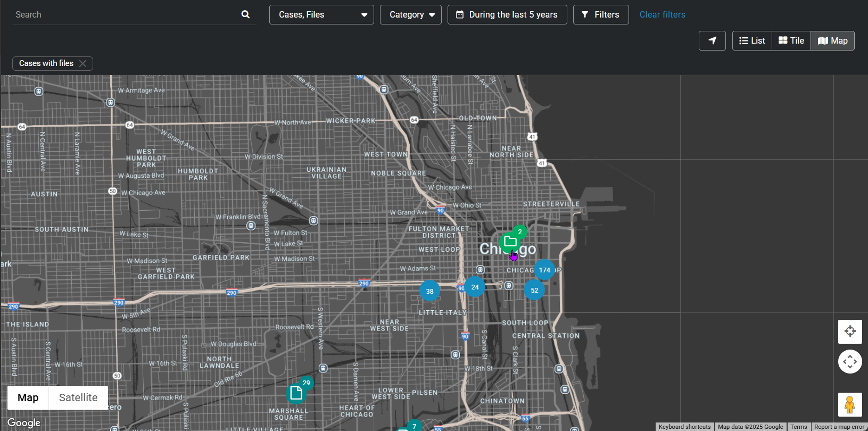Open the Category dropdown

click(411, 14)
